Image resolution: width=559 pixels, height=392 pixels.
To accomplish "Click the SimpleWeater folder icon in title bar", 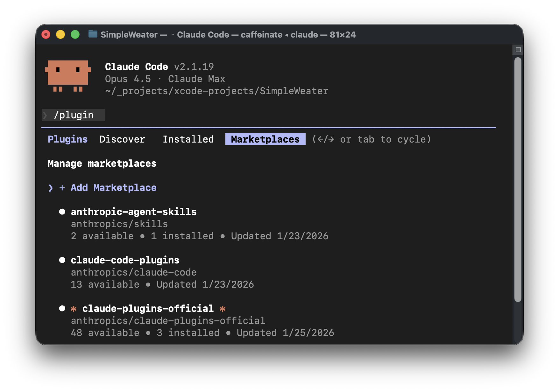I will tap(93, 34).
